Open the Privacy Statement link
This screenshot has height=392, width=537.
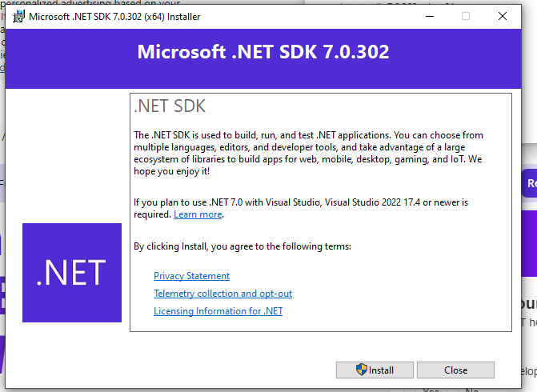[x=191, y=276]
